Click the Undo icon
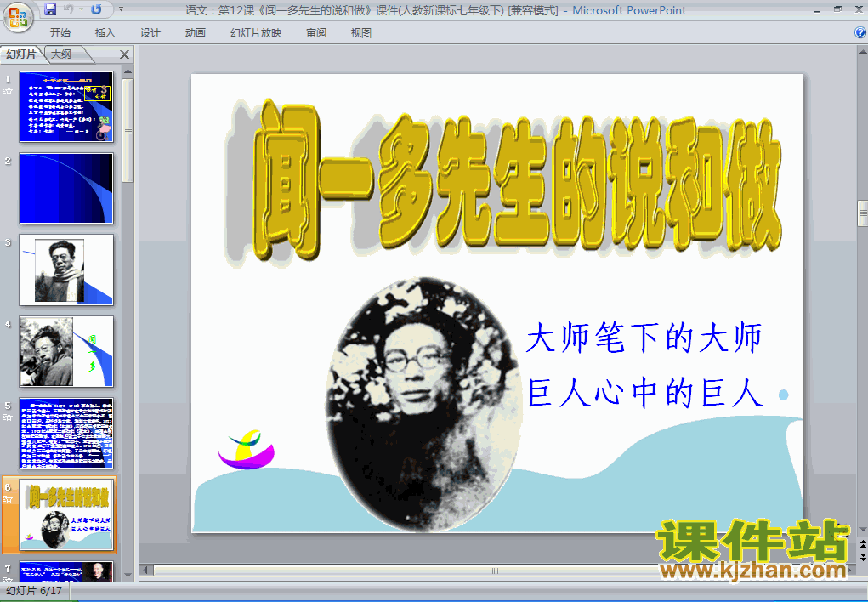868x602 pixels. (x=69, y=9)
